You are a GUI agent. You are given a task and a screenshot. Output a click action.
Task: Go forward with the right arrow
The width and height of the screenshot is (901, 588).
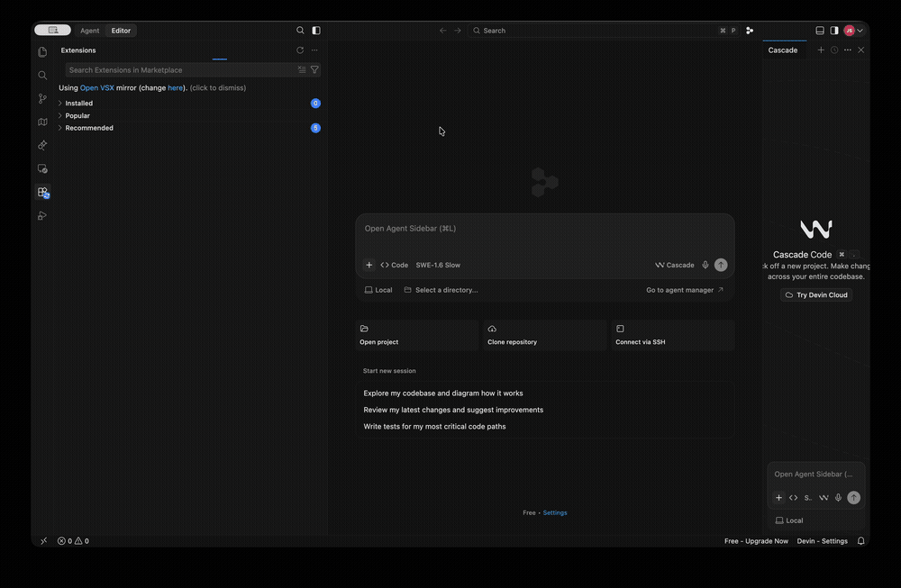[458, 31]
